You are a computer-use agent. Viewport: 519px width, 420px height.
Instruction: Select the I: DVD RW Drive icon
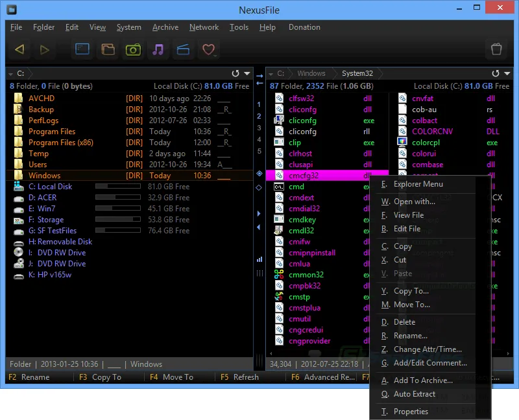tap(19, 252)
